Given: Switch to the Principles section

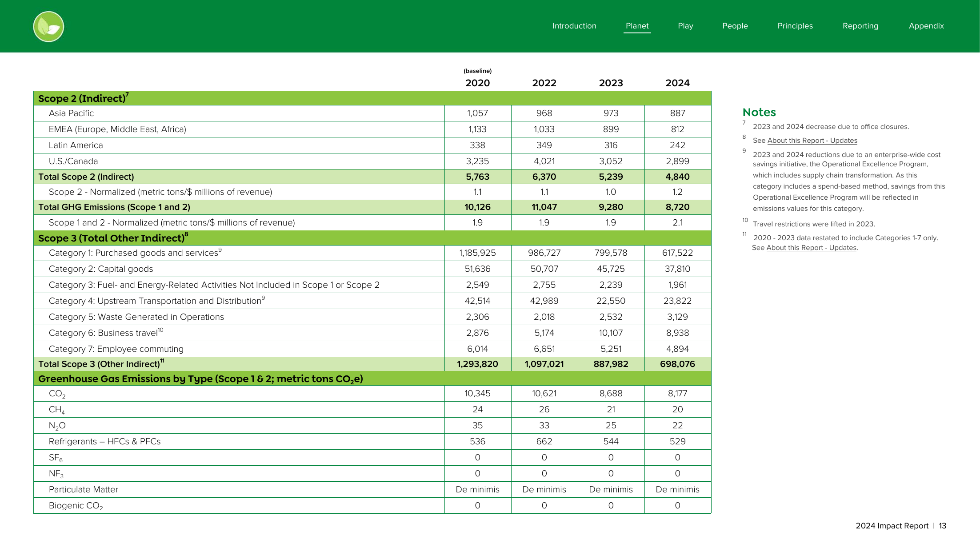Looking at the screenshot, I should point(795,26).
